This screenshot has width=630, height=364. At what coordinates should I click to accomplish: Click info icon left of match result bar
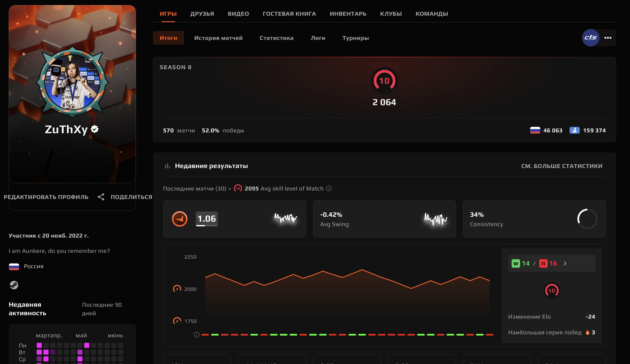pyautogui.click(x=196, y=335)
